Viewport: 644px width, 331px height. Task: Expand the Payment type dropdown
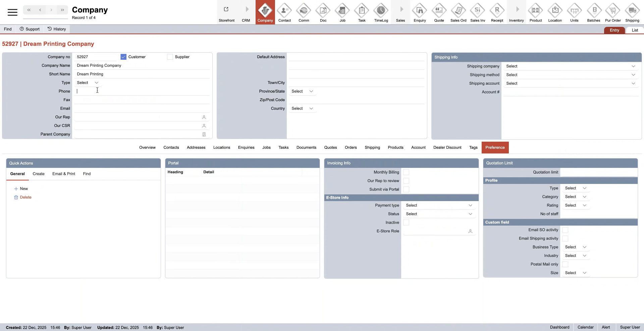(x=439, y=205)
